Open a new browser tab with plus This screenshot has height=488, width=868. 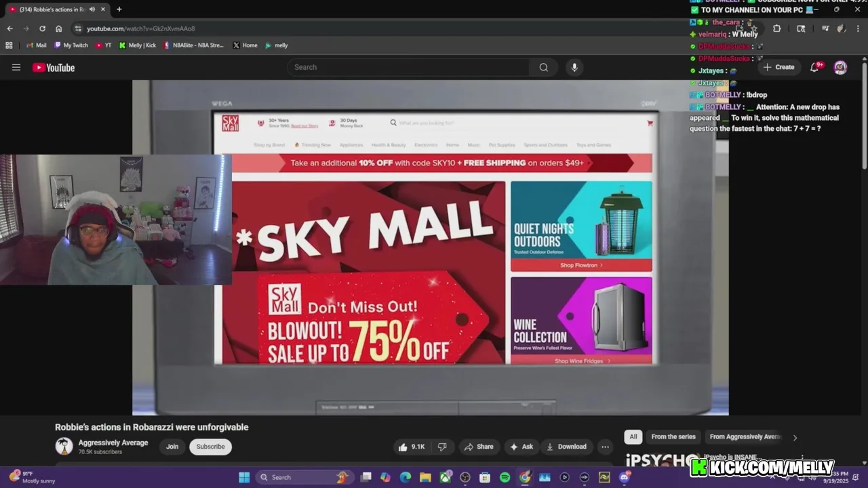point(119,9)
